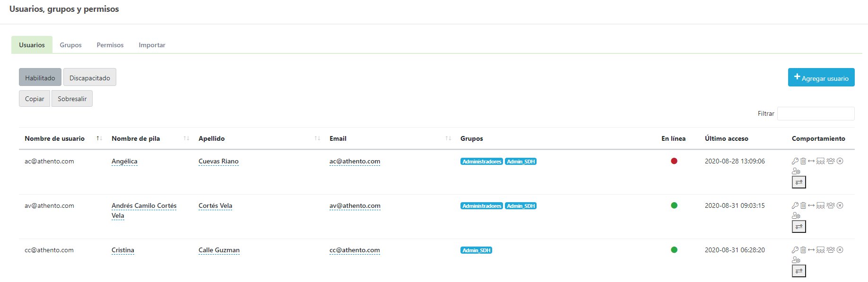
Task: Click the swap arrows button in Cristina's row
Action: coord(799,271)
